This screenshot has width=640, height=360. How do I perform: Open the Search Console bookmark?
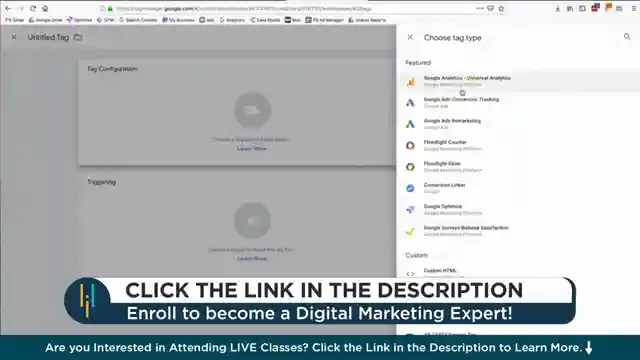pos(138,20)
